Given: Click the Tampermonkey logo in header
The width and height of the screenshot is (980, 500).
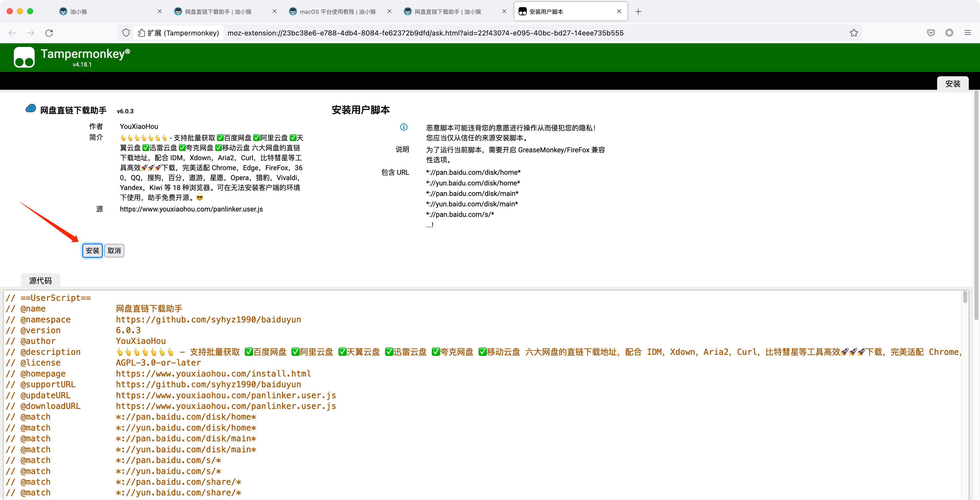Looking at the screenshot, I should (x=24, y=57).
